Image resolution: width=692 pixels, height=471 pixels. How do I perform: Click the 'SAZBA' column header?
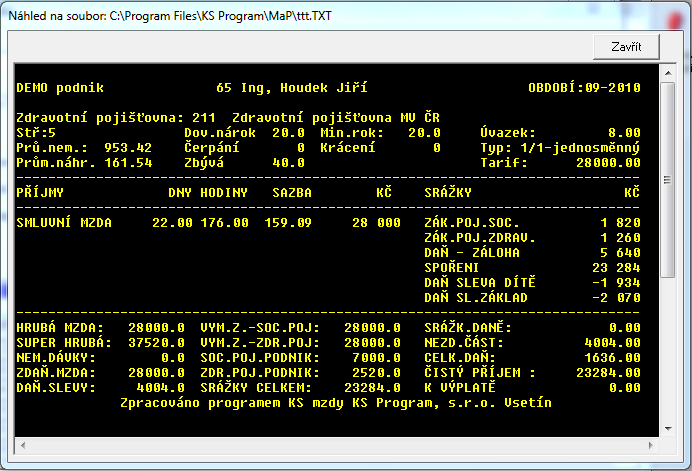coord(292,192)
